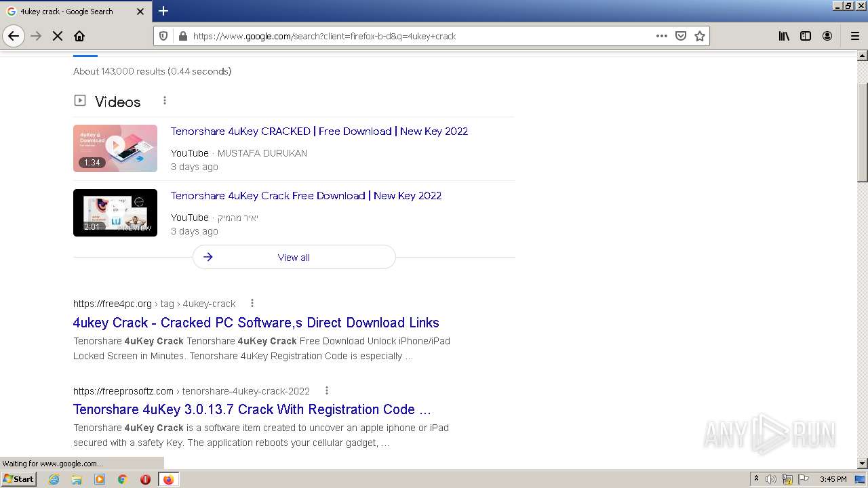Screen dimensions: 868x488
Task: Close the 4ukey crack Google Search tab
Action: click(x=140, y=12)
